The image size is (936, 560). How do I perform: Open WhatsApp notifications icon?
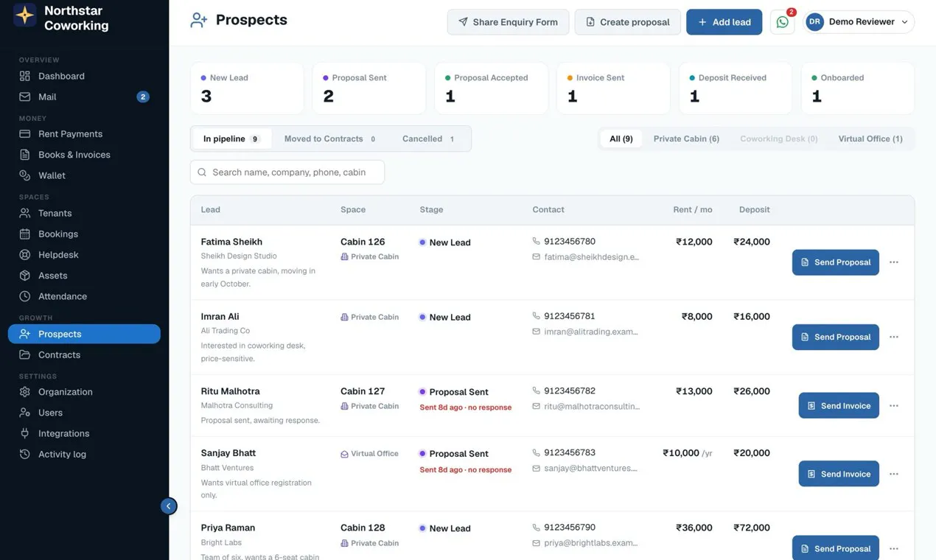(782, 22)
